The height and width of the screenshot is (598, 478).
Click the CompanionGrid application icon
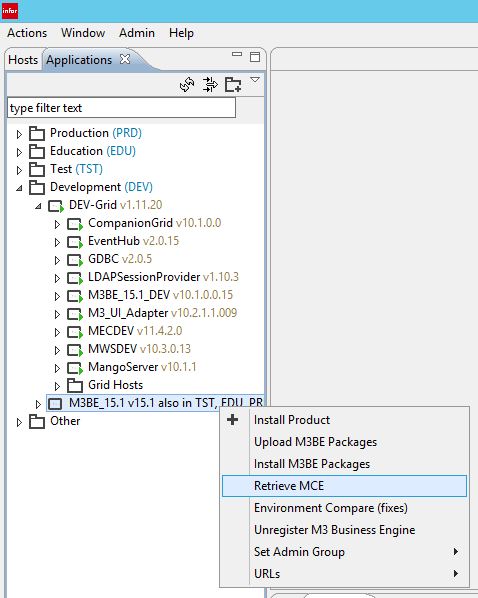coord(75,224)
